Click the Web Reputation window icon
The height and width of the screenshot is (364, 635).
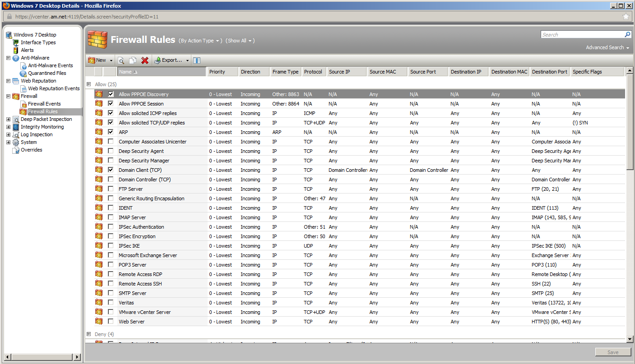pos(16,81)
